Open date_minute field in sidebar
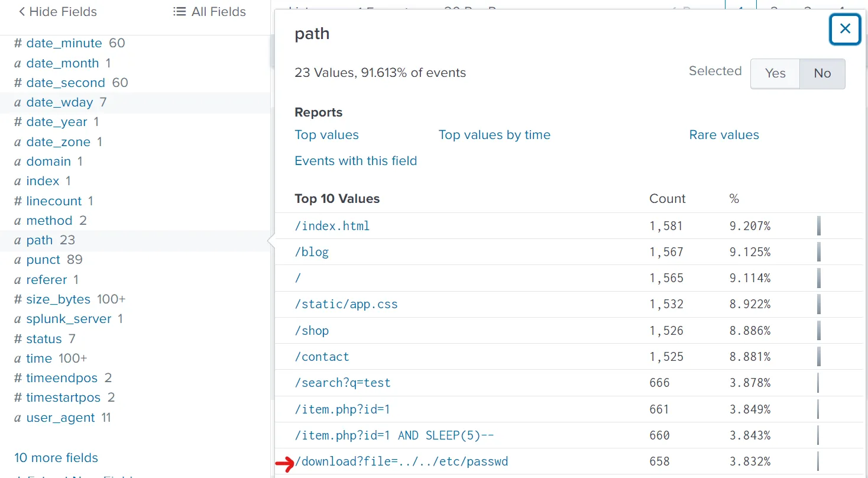 coord(64,43)
